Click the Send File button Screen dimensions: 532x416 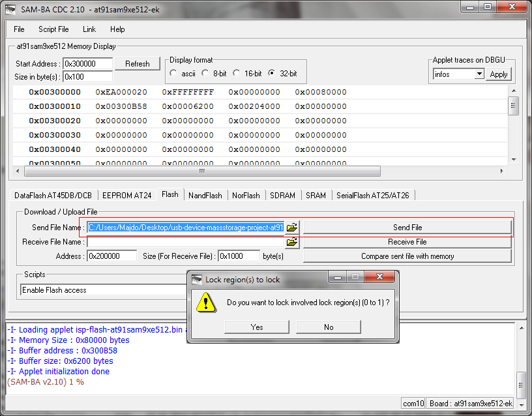[407, 228]
